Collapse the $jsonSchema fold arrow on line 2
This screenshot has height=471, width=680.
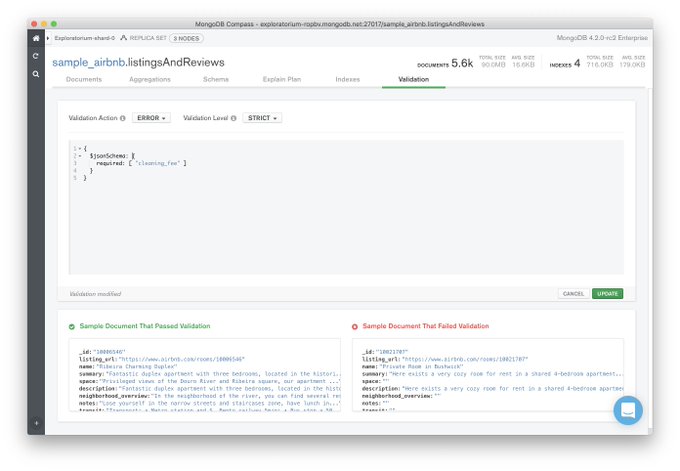click(x=80, y=156)
